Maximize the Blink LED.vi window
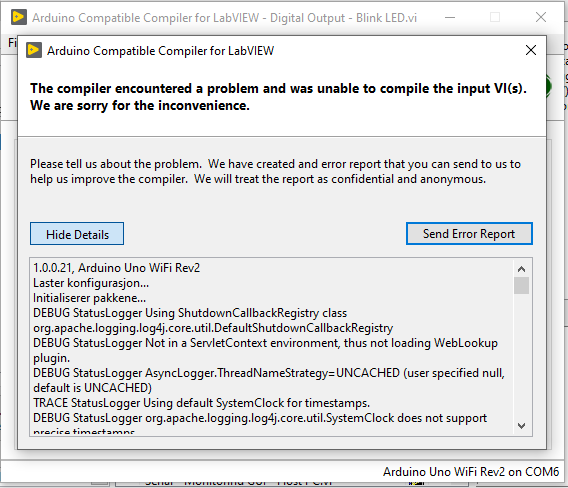The width and height of the screenshot is (568, 488). (495, 17)
